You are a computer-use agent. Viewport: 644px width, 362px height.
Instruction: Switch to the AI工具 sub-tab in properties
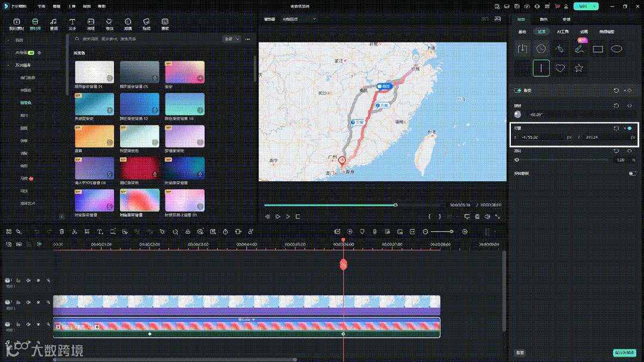pyautogui.click(x=563, y=32)
